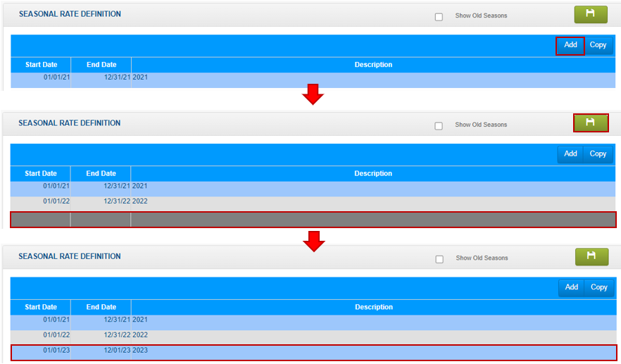The height and width of the screenshot is (364, 621).
Task: Click the blank Description cell of the new row
Action: click(373, 220)
